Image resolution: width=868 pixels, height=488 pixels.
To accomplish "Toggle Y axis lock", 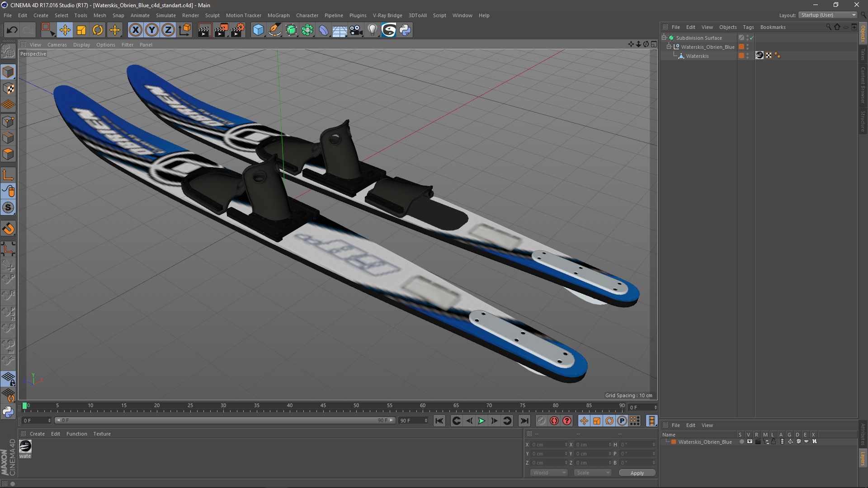I will point(152,30).
